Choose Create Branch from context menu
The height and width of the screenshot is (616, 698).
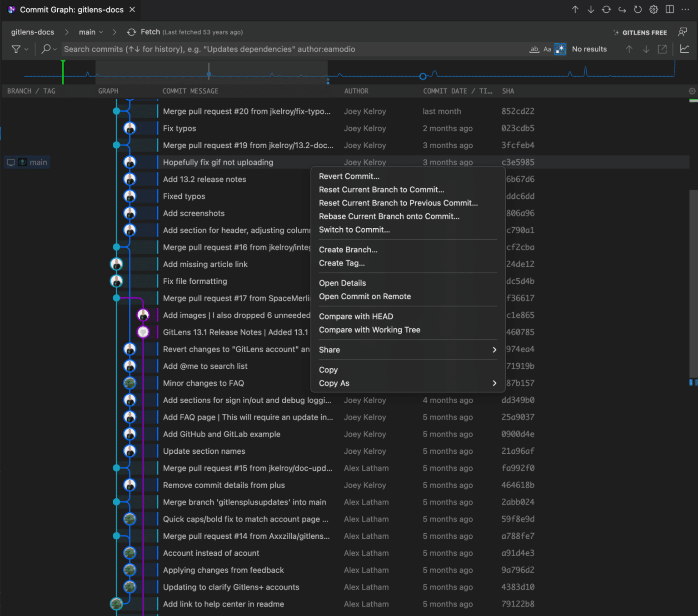pyautogui.click(x=348, y=249)
